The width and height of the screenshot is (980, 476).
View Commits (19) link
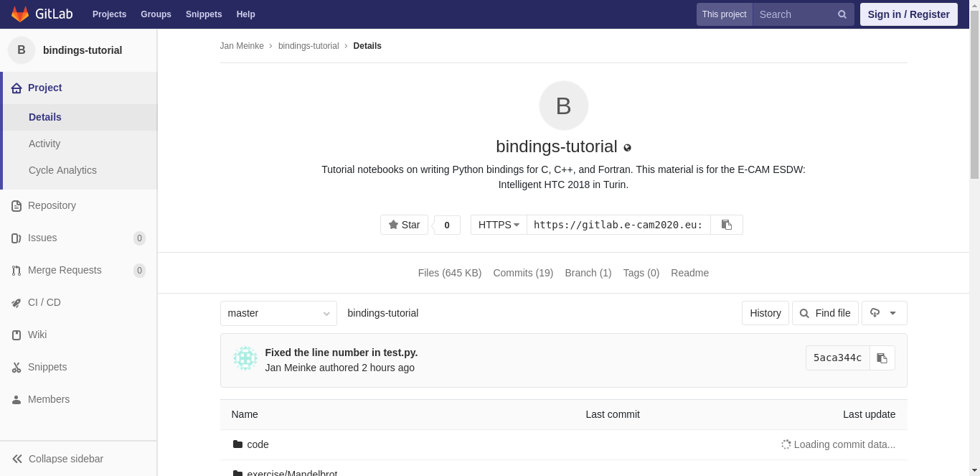pos(523,273)
